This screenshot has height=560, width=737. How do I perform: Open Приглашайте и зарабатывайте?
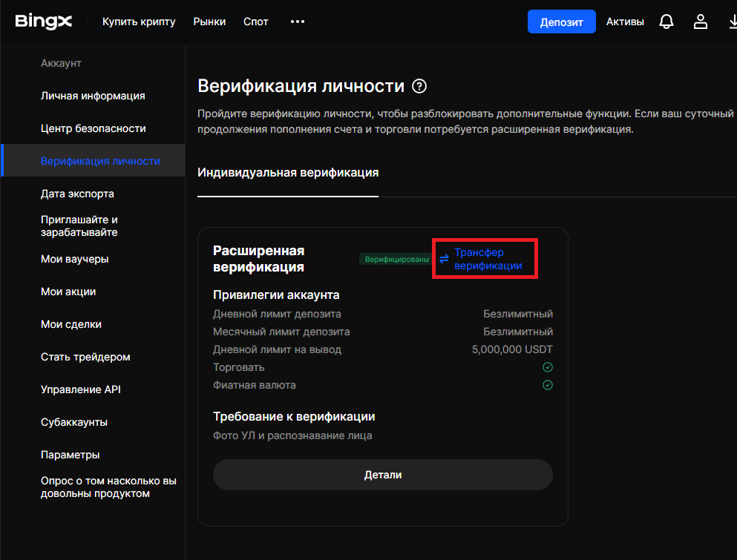coord(79,226)
